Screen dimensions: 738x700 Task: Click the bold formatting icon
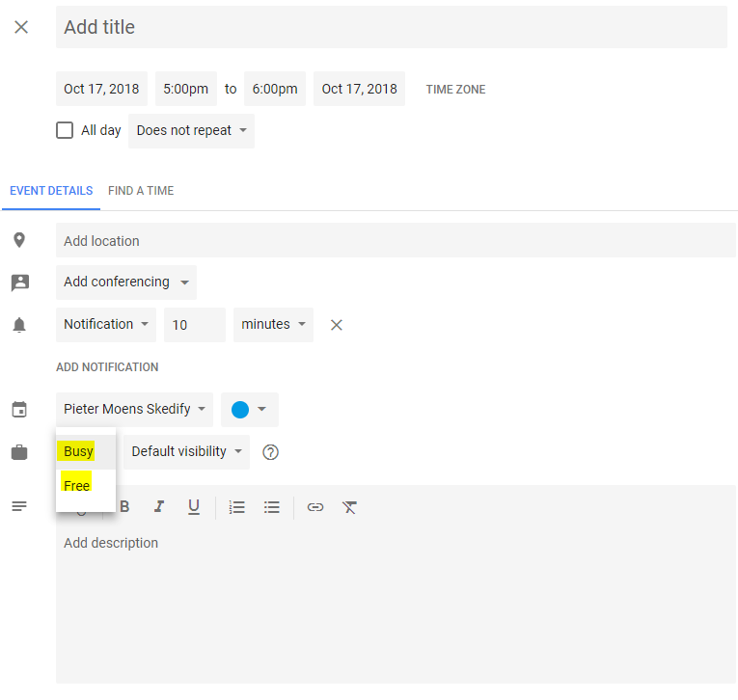[124, 507]
